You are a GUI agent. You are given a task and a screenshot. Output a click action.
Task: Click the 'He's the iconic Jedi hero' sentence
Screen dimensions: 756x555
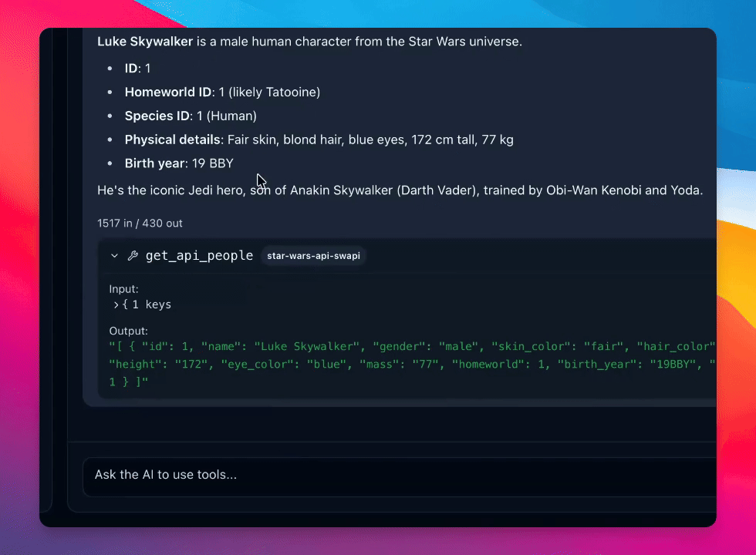point(400,190)
